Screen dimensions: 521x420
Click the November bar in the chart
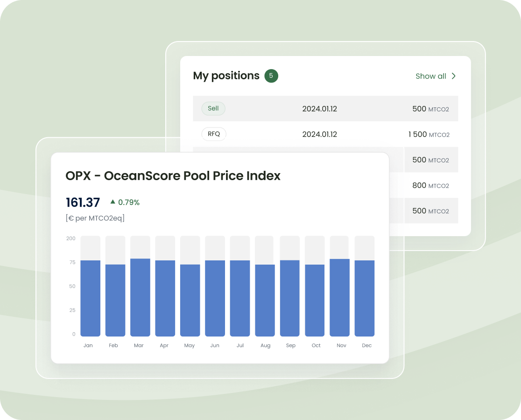[x=339, y=297]
